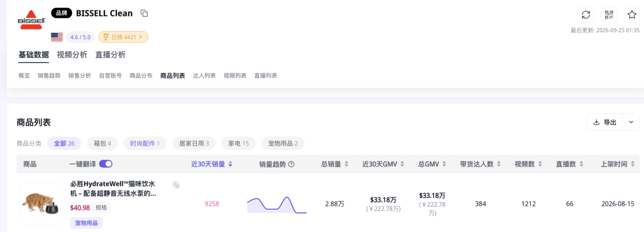Filter by 全部 26 category
The height and width of the screenshot is (232, 644).
[64, 143]
